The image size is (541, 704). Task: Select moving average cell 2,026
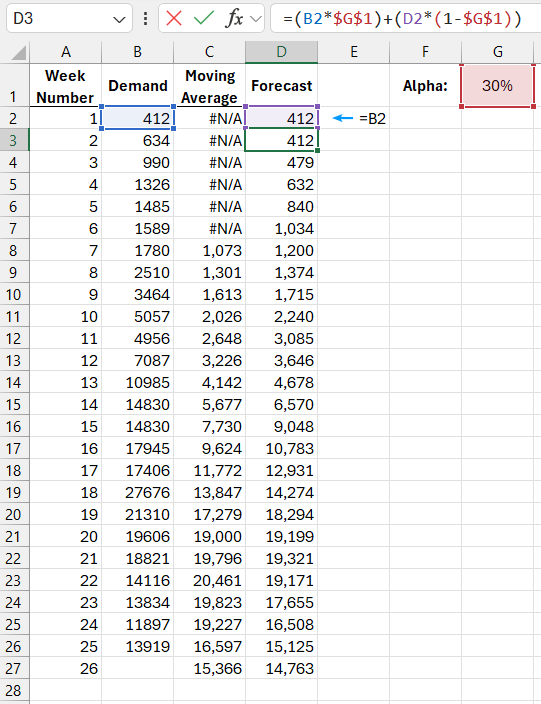click(x=209, y=317)
